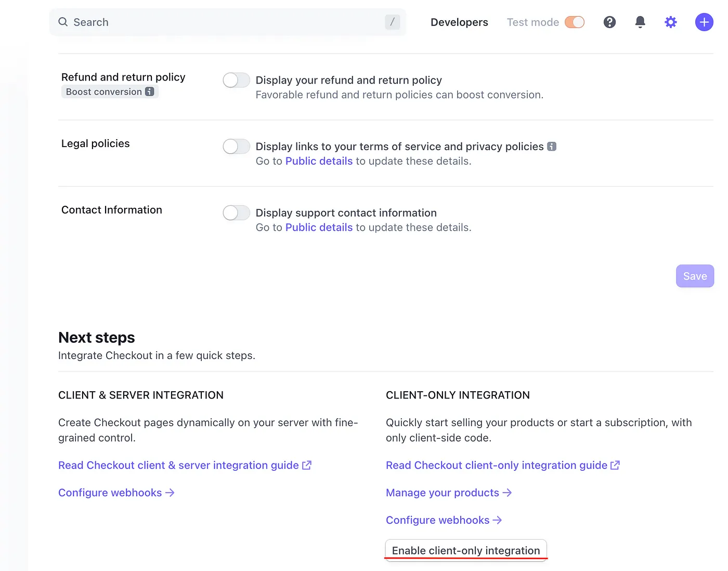The width and height of the screenshot is (728, 571).
Task: Open settings via gear icon
Action: [x=671, y=22]
